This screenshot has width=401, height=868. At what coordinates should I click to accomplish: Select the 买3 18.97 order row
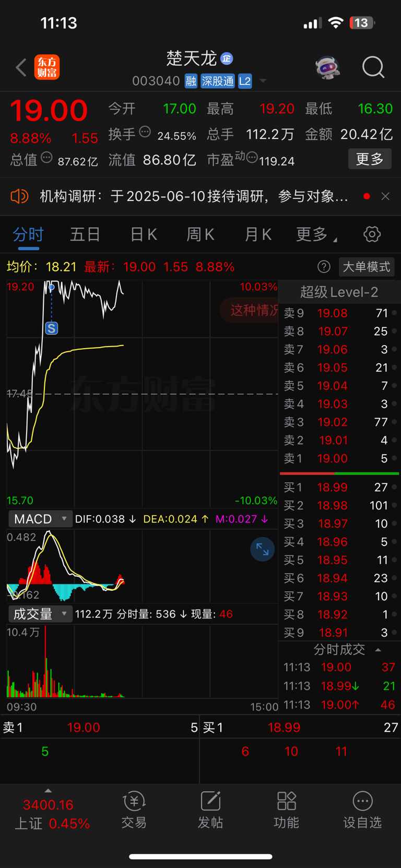(339, 524)
